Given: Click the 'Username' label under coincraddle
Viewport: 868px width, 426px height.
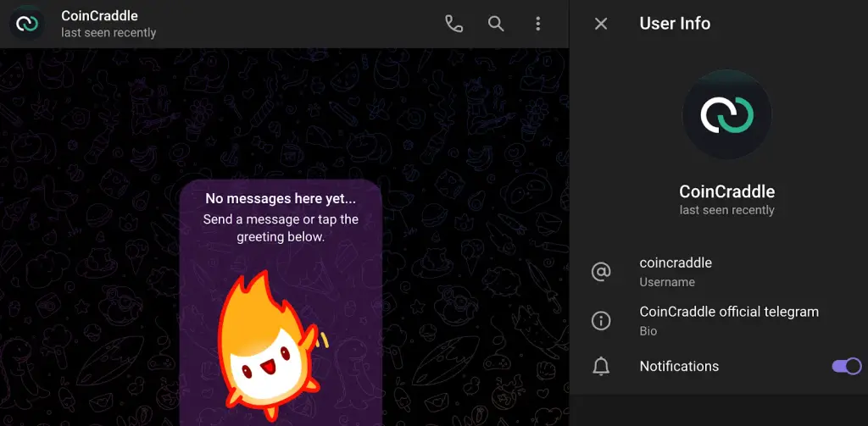Looking at the screenshot, I should [x=667, y=282].
